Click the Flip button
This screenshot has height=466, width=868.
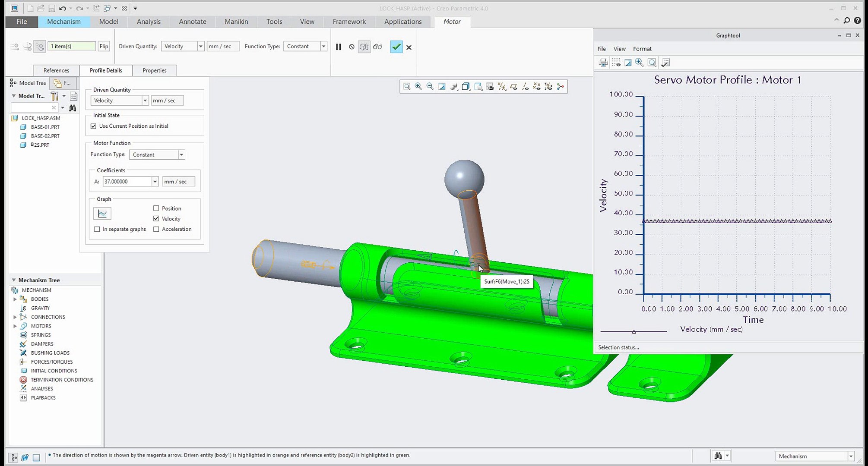104,46
